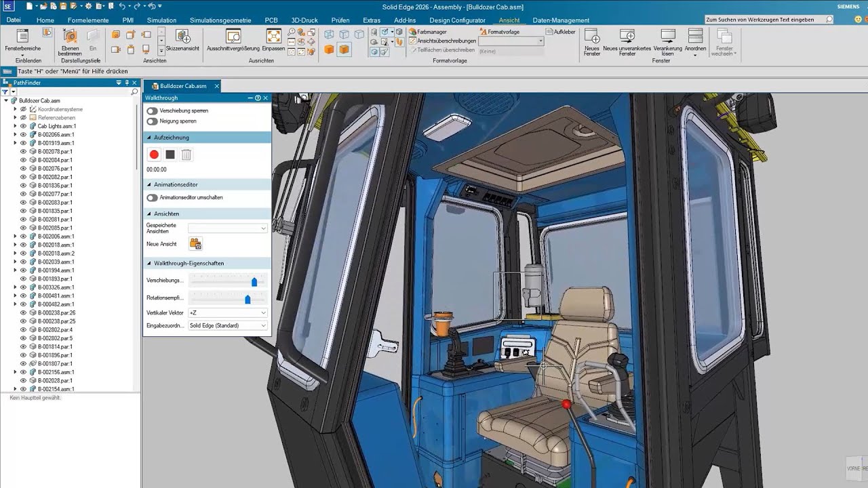Image resolution: width=868 pixels, height=488 pixels.
Task: Switch to the 3D-Druck ribbon tab
Action: 304,20
